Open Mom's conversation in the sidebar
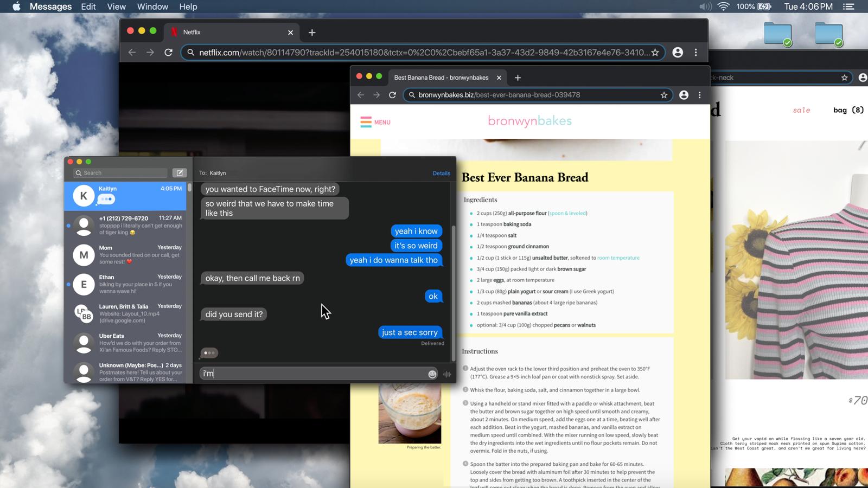Viewport: 868px width, 488px height. (129, 255)
